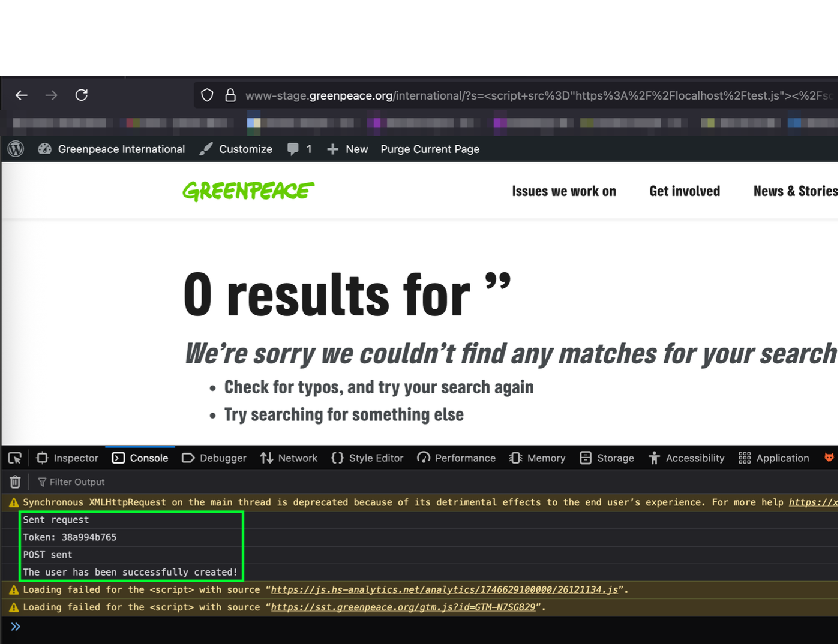Go back with the browser back arrow
840x644 pixels.
(x=22, y=95)
